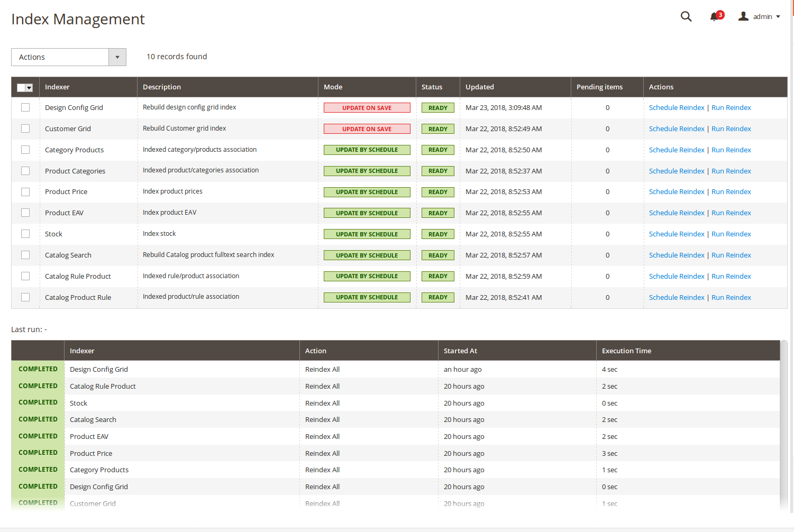Screen dimensions: 794x532
Task: Check the Stock indexer checkbox
Action: [25, 234]
